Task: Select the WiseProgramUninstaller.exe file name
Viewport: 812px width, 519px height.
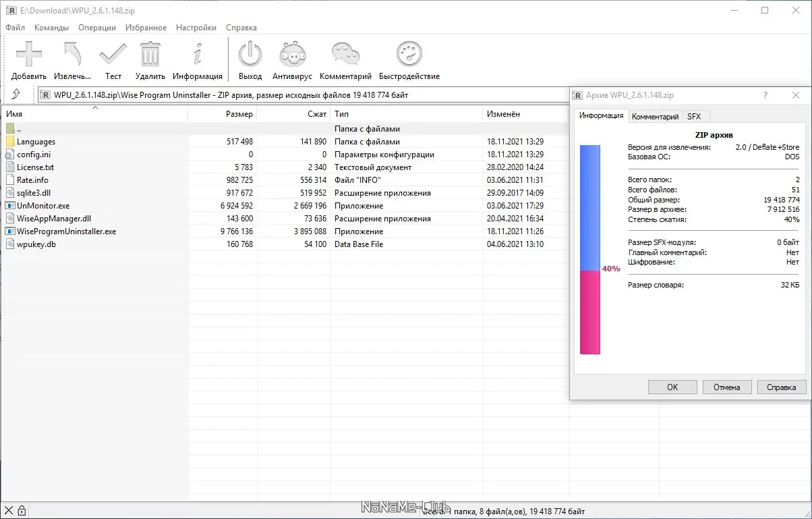Action: [x=66, y=231]
